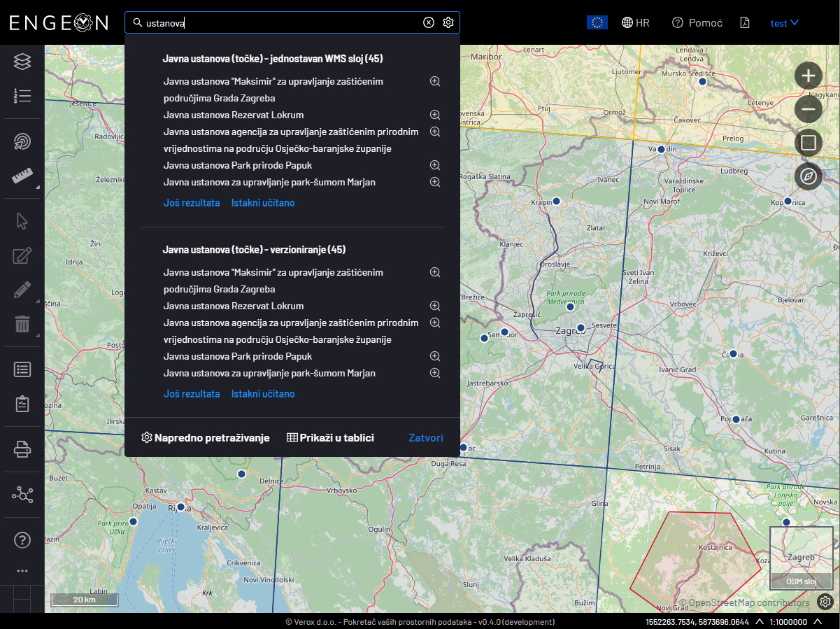The height and width of the screenshot is (629, 840).
Task: Click the compass orientation map button
Action: pos(809,176)
